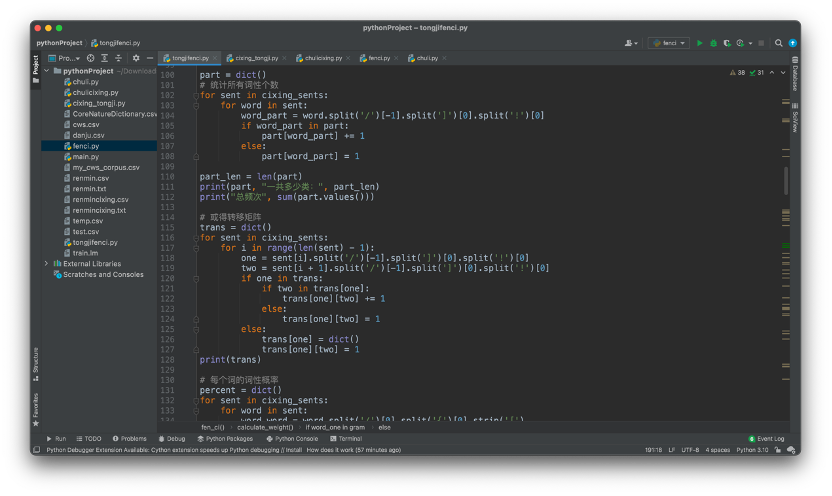Close the tongjifenci.py tab

[x=215, y=58]
